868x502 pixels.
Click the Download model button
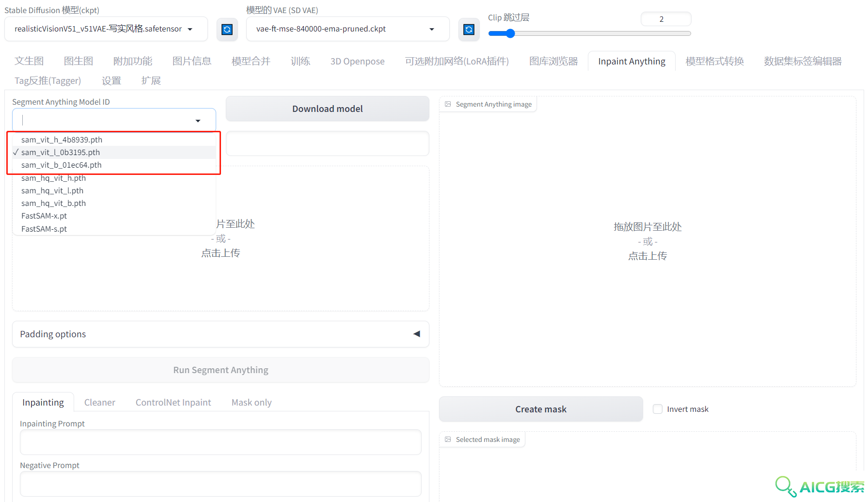[x=328, y=109]
